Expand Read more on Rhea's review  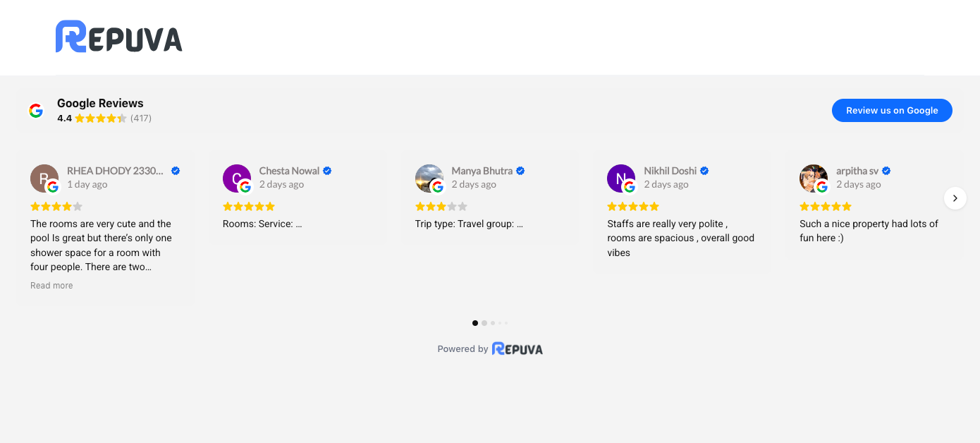[51, 286]
